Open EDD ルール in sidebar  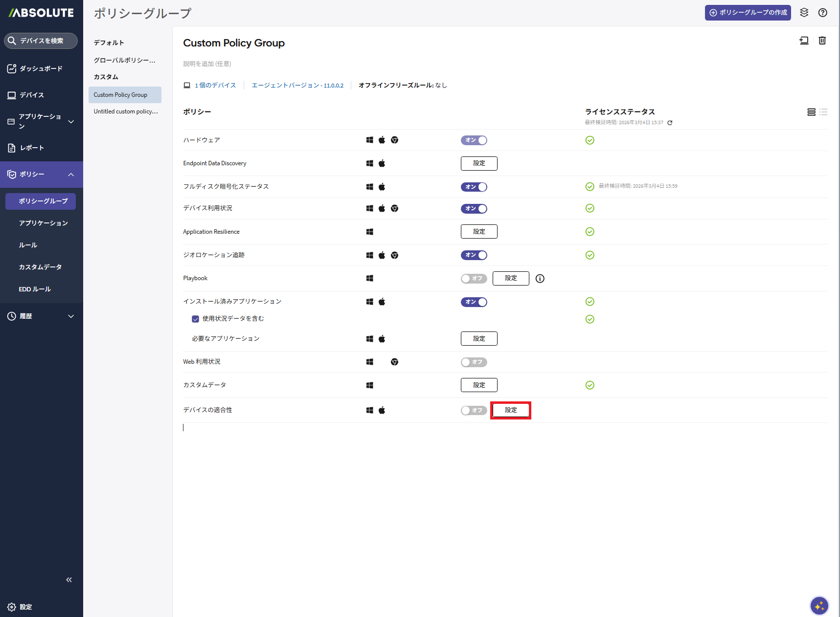pyautogui.click(x=35, y=289)
